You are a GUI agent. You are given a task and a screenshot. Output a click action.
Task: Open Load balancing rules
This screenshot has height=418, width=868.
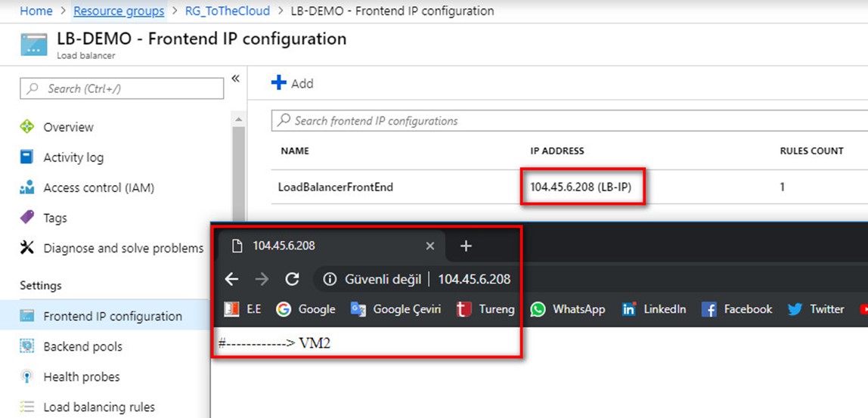99,407
